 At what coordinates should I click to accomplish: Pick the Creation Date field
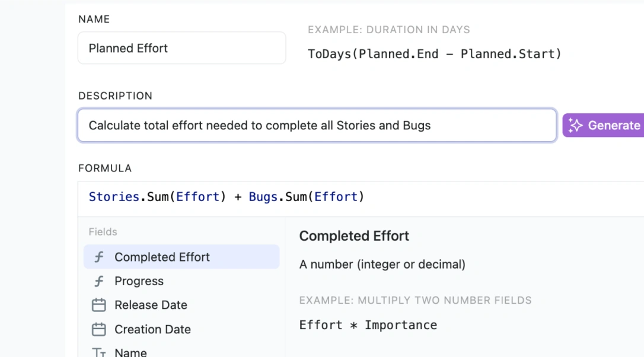click(152, 329)
